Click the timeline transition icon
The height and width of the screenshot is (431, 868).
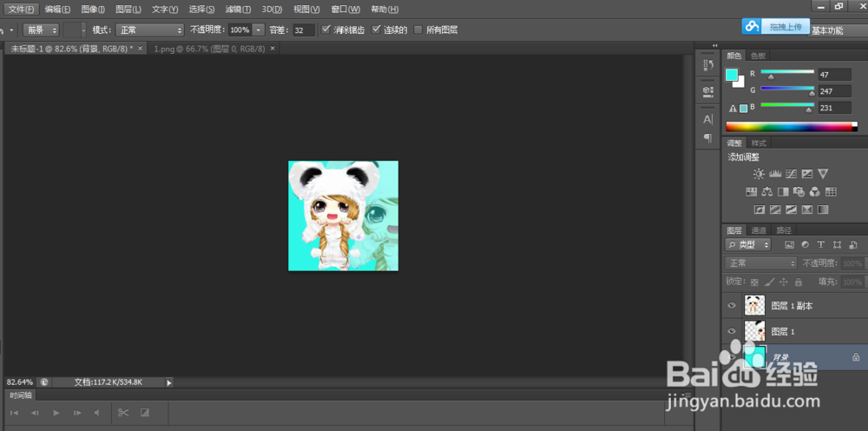pyautogui.click(x=144, y=413)
